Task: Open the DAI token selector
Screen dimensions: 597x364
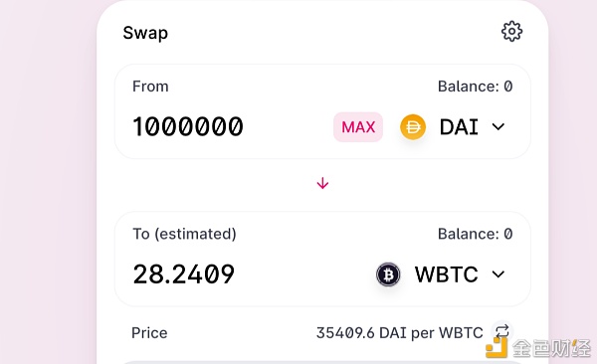Action: (x=453, y=126)
